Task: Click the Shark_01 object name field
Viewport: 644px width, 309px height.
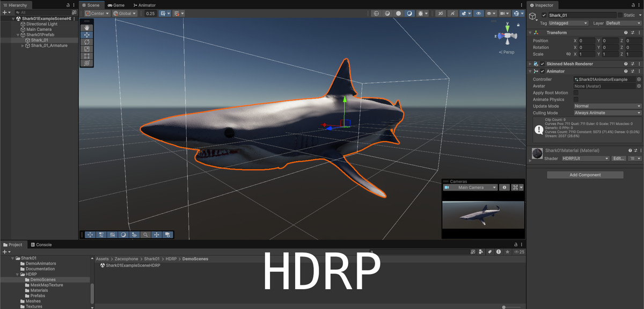Action: (x=581, y=15)
